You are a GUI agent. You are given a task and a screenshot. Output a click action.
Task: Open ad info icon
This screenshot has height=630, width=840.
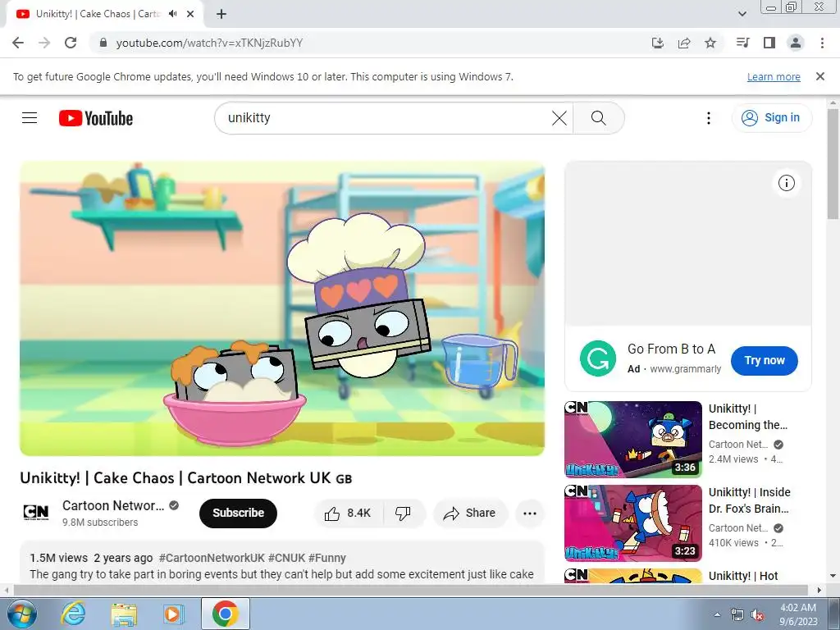pyautogui.click(x=787, y=183)
